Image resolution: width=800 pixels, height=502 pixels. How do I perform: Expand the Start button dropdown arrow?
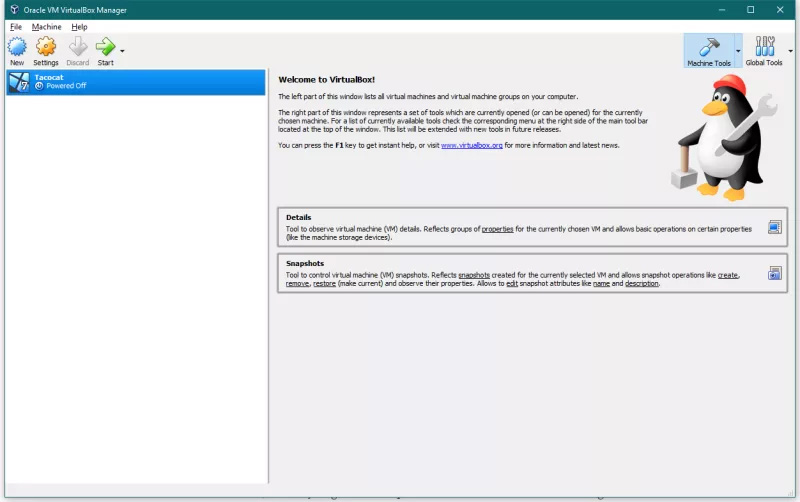pos(122,51)
